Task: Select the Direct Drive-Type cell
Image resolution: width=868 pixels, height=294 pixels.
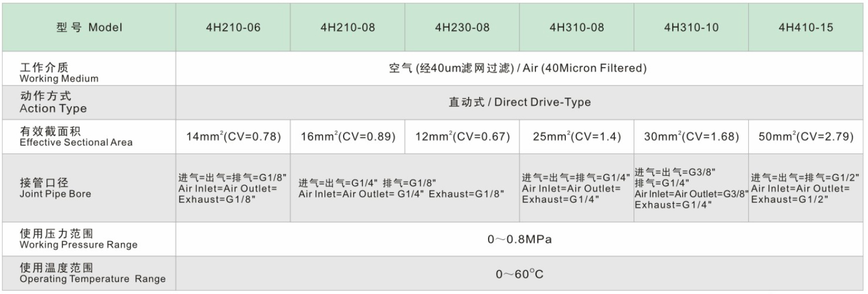Action: coord(519,102)
